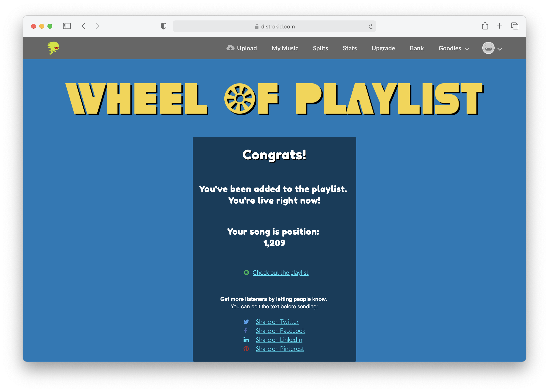This screenshot has height=392, width=549.
Task: Open the profile avatar dropdown
Action: (488, 48)
